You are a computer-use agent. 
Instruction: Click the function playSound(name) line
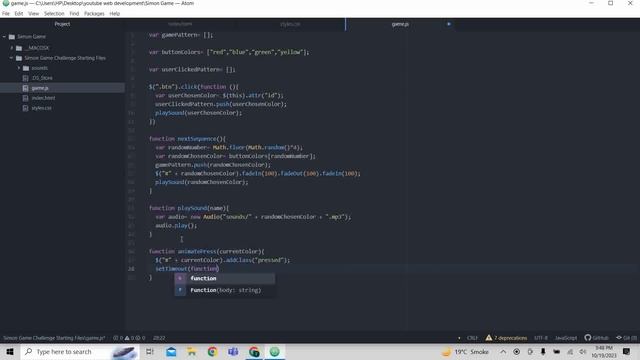pyautogui.click(x=189, y=208)
